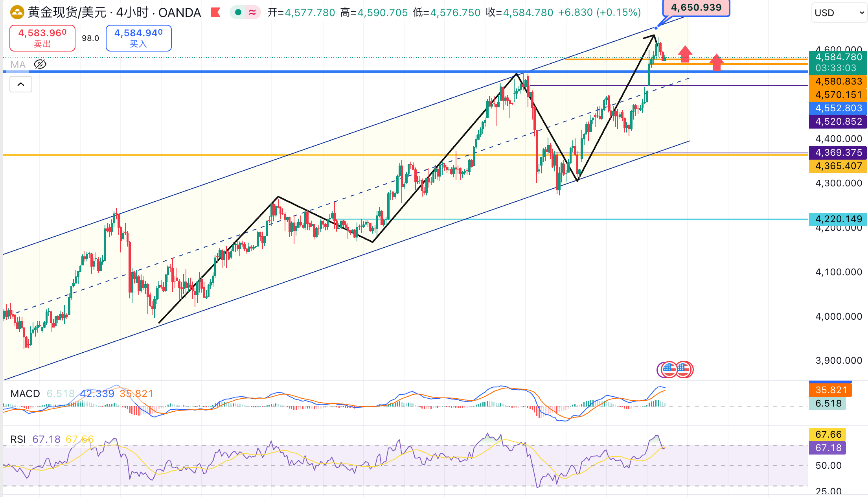Click the gold bars symbol logo
This screenshot has width=868, height=497.
click(x=17, y=13)
